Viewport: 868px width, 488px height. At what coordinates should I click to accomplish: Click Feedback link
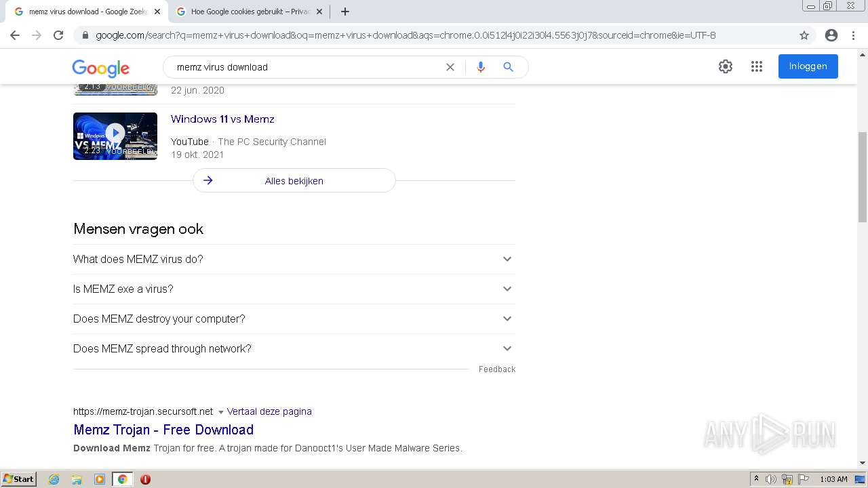pos(497,369)
